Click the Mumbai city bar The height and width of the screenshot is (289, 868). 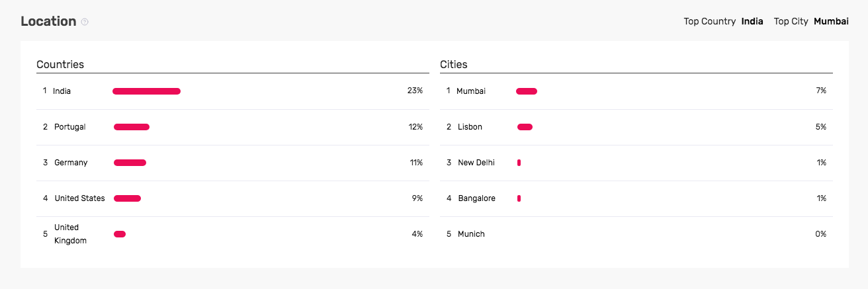pos(527,91)
